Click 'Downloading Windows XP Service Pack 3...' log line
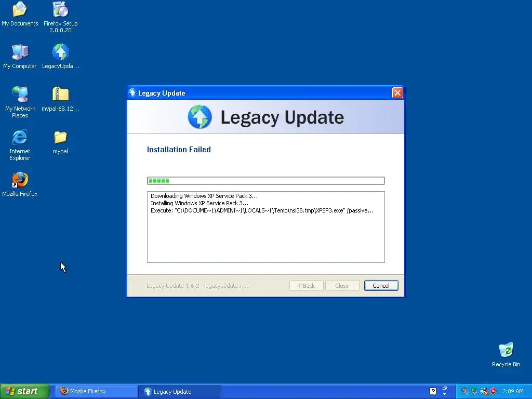Screen dimensions: 532x399 (204, 196)
